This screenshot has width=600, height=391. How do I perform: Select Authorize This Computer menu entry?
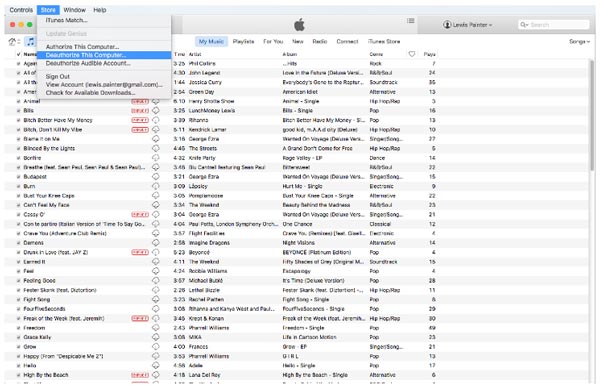coord(104,47)
